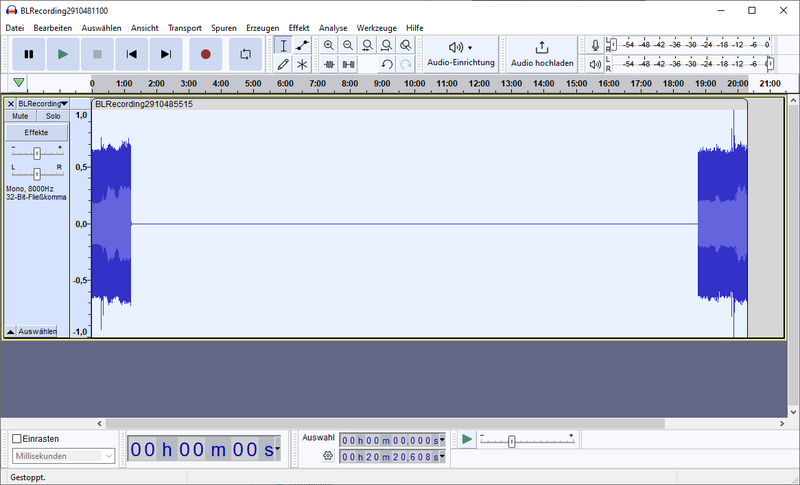
Task: Enable the Einrasten snapping checkbox
Action: click(17, 439)
